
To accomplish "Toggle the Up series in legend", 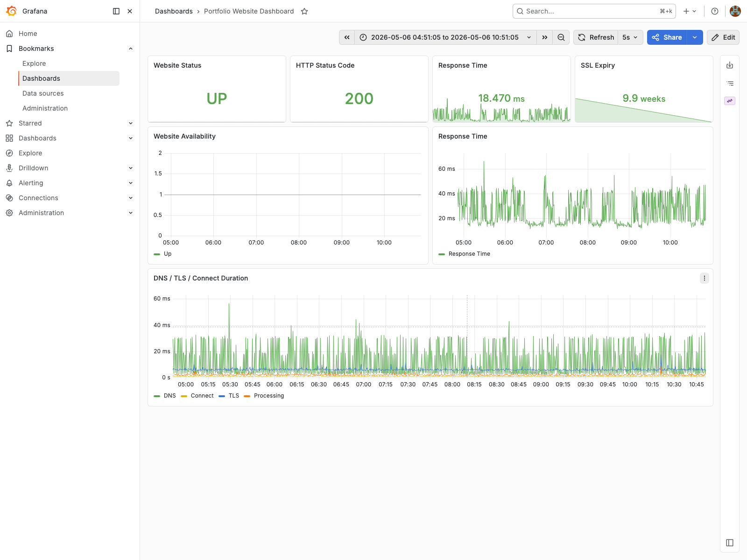I will point(168,254).
